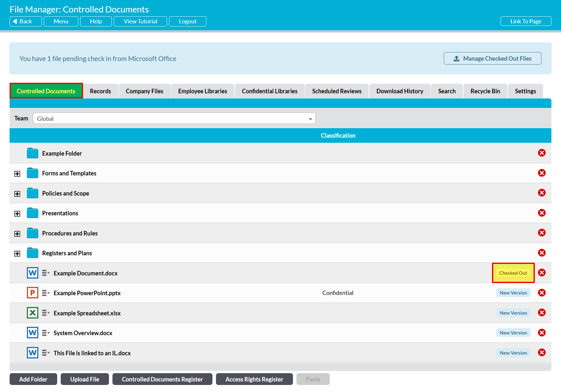Switch to the Confidential Libraries tab
Image resolution: width=561 pixels, height=392 pixels.
(x=269, y=91)
